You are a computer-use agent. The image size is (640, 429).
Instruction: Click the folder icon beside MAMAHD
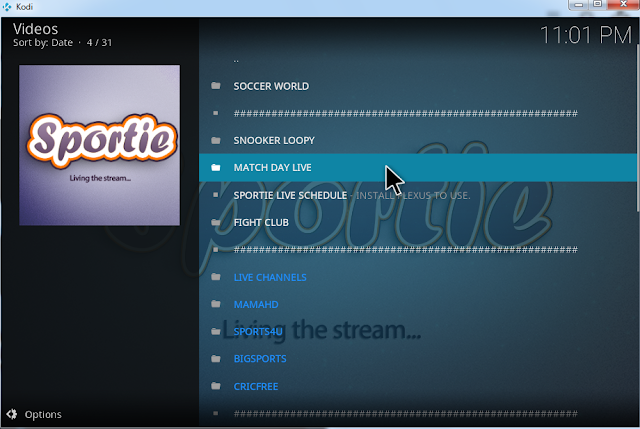216,304
